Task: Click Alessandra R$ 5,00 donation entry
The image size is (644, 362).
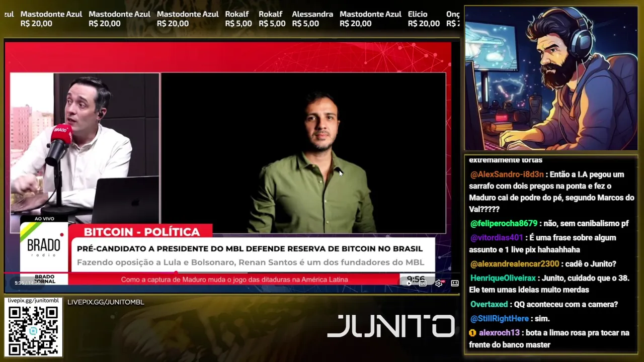Action: pos(312,19)
